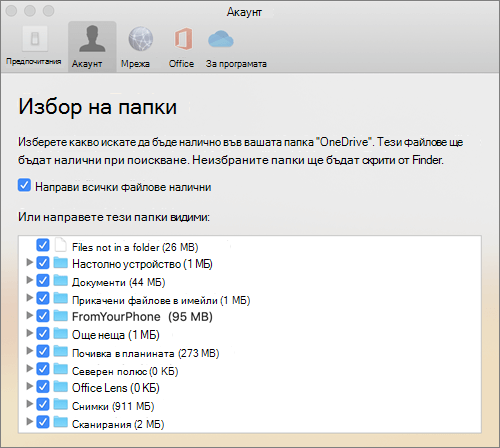
Task: Select text Настолно устройство (1 МБ)
Action: point(142,264)
